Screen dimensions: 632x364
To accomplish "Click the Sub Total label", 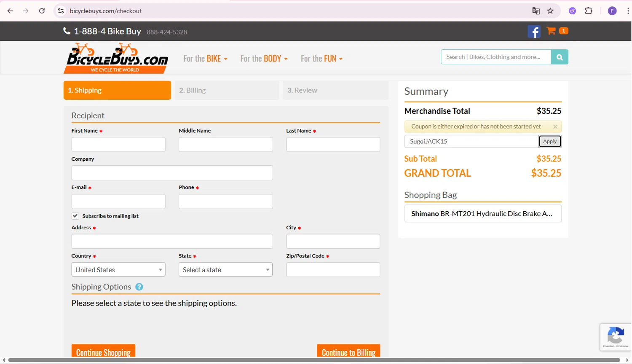I will [420, 159].
